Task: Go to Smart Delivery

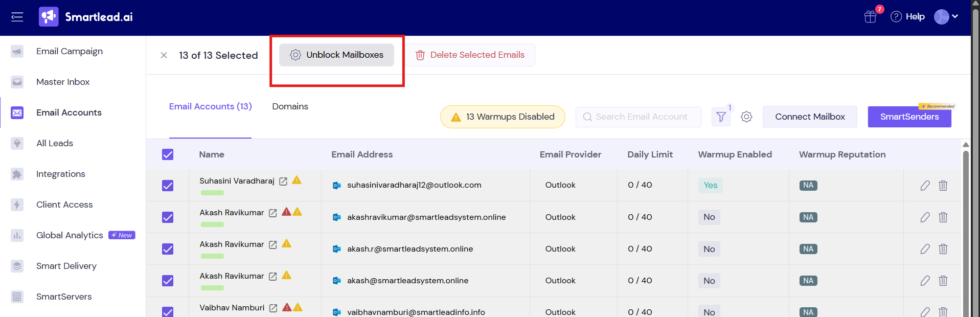Action: click(66, 266)
